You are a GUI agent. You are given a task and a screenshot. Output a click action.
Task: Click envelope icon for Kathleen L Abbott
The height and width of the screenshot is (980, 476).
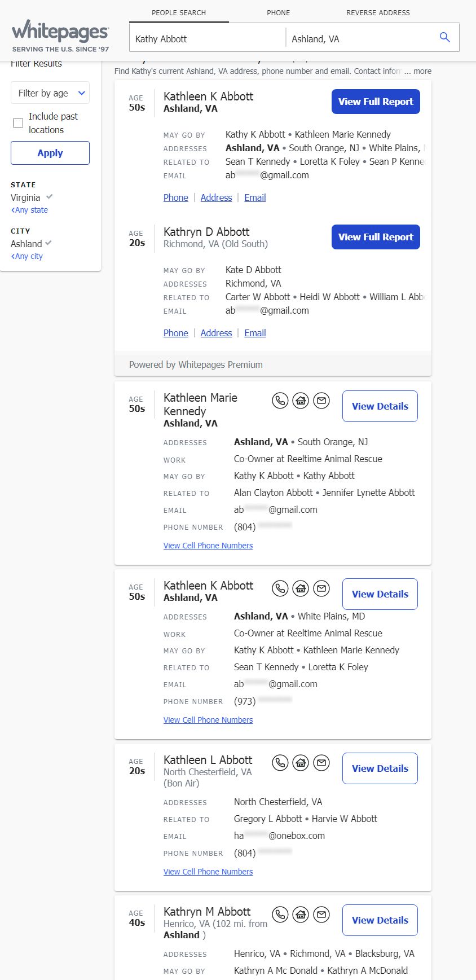point(321,763)
